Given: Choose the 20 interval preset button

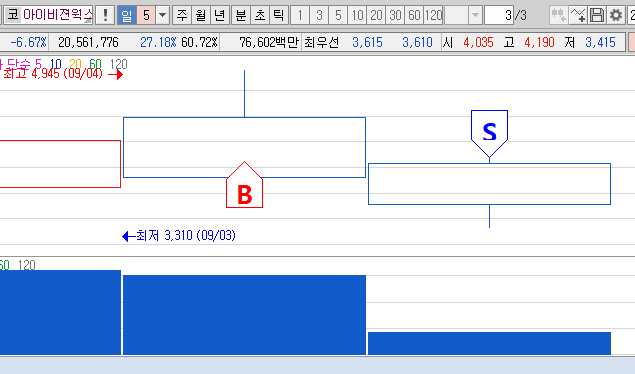Looking at the screenshot, I should click(376, 15).
